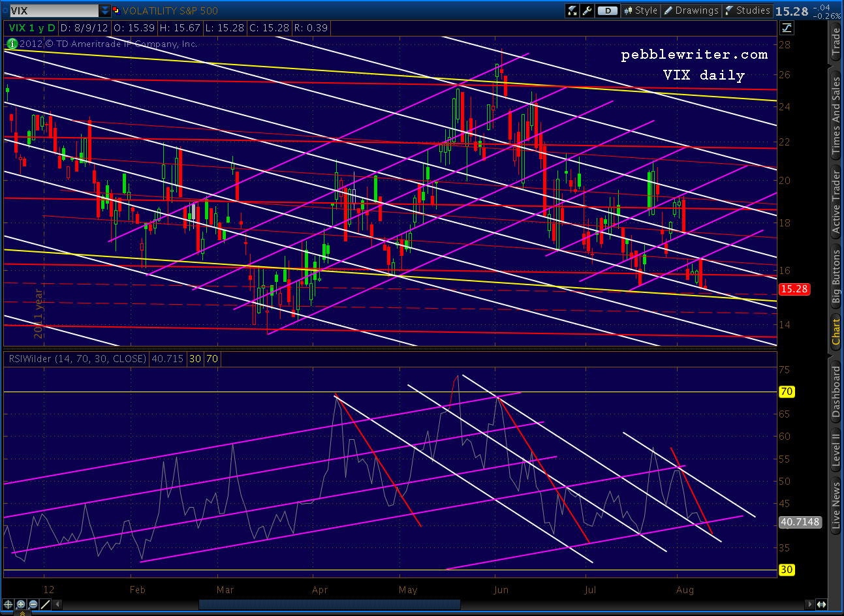The image size is (844, 616).
Task: Open the Live News side tab
Action: [x=836, y=505]
